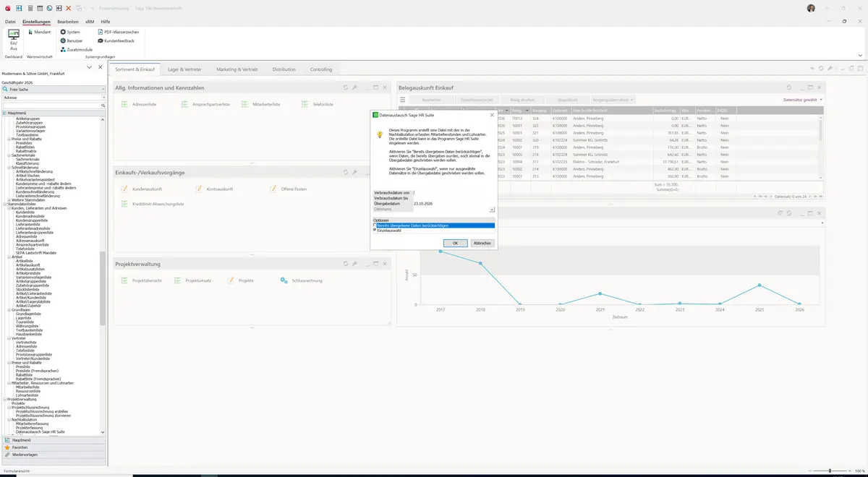
Task: Switch to the Distribution tab
Action: click(284, 69)
